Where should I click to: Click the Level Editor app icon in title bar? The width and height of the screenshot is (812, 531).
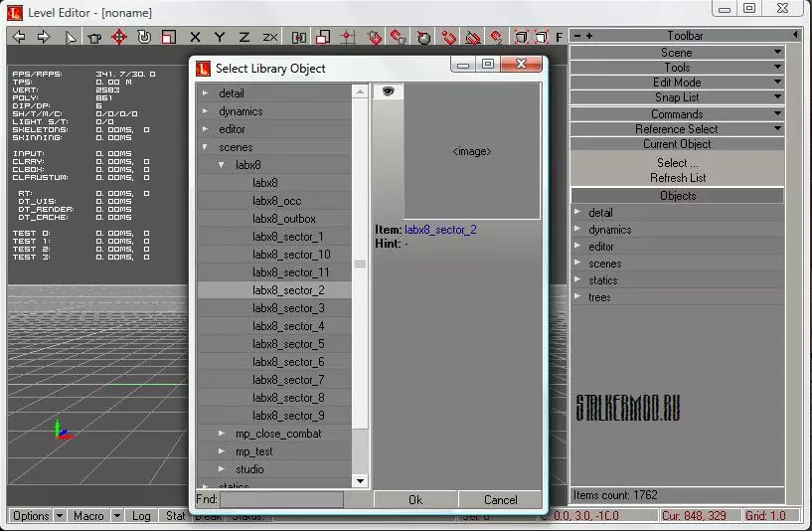tap(15, 13)
